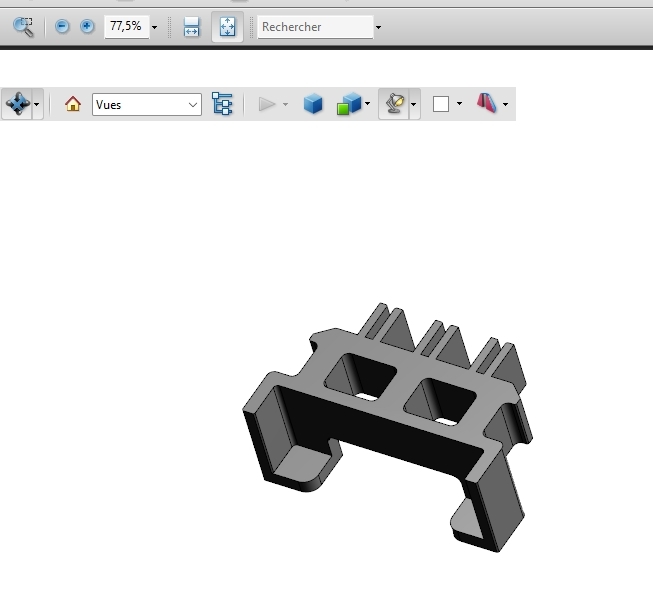Toggle the model tree panel
653x612 pixels.
[222, 104]
